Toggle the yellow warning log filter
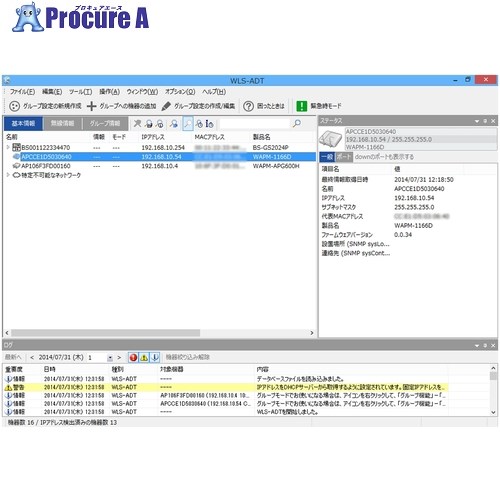The image size is (500, 500). click(144, 357)
